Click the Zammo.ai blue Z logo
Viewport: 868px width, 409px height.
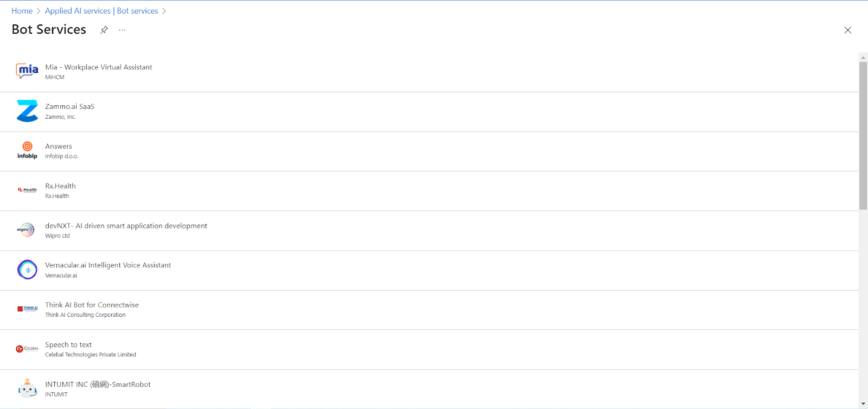27,111
